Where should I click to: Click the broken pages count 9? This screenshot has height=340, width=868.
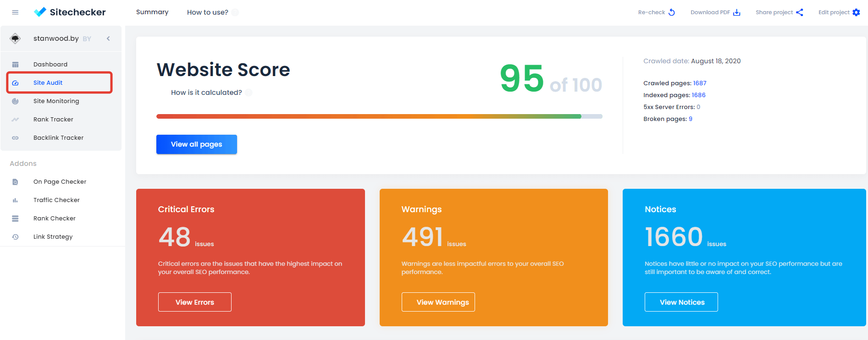point(691,119)
